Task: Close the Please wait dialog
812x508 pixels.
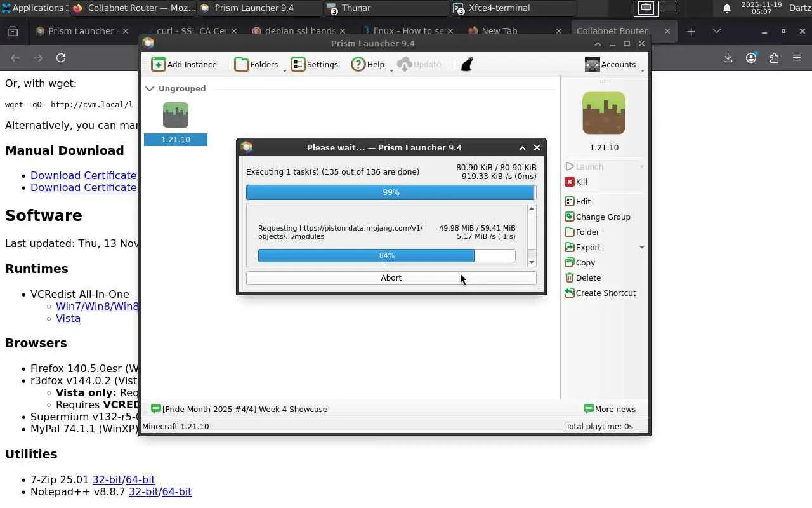Action: point(537,147)
